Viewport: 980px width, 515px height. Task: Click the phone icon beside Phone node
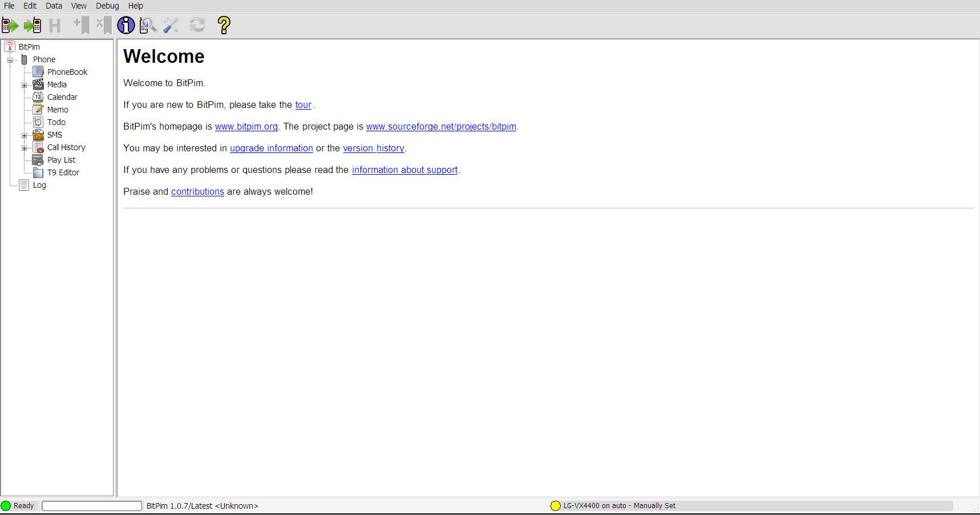[24, 59]
